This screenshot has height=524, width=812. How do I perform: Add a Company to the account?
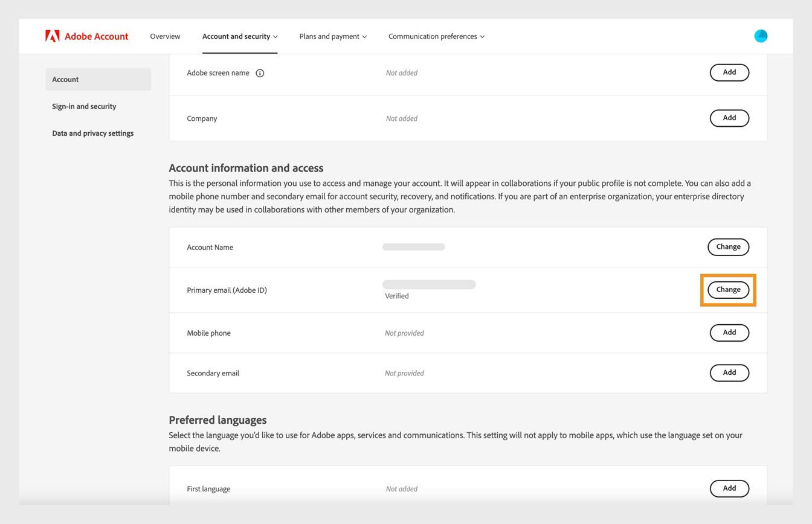tap(729, 118)
